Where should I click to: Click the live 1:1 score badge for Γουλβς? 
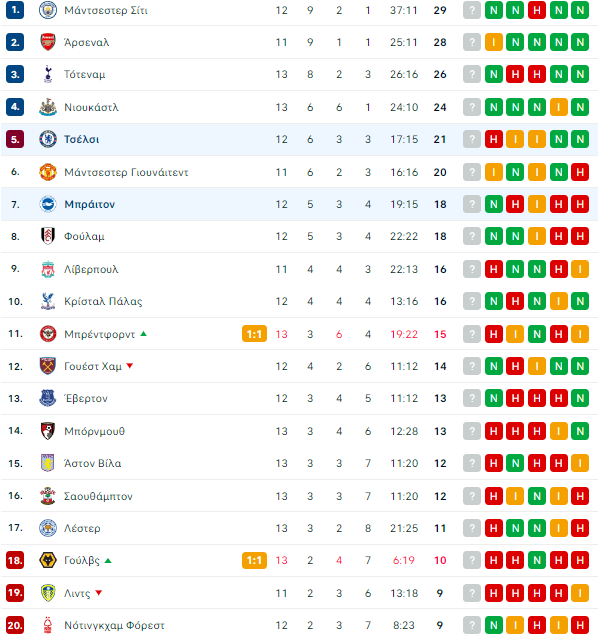(x=254, y=560)
